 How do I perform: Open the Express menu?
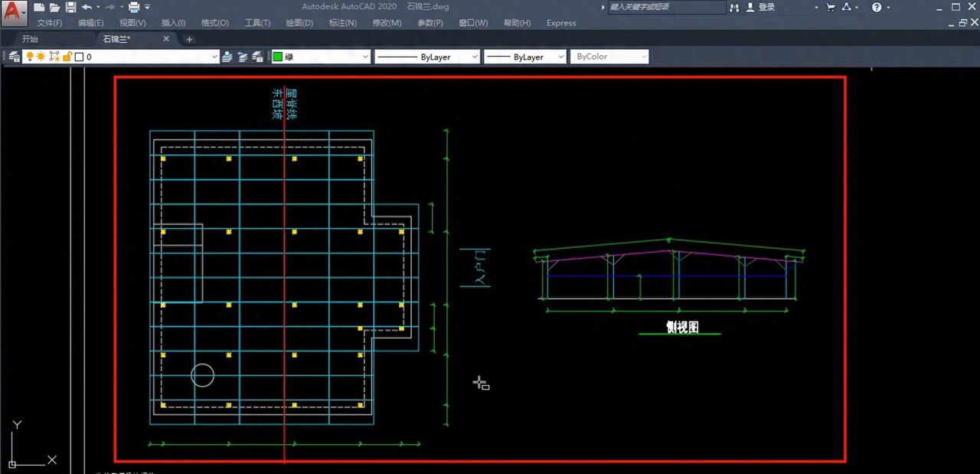[x=561, y=23]
